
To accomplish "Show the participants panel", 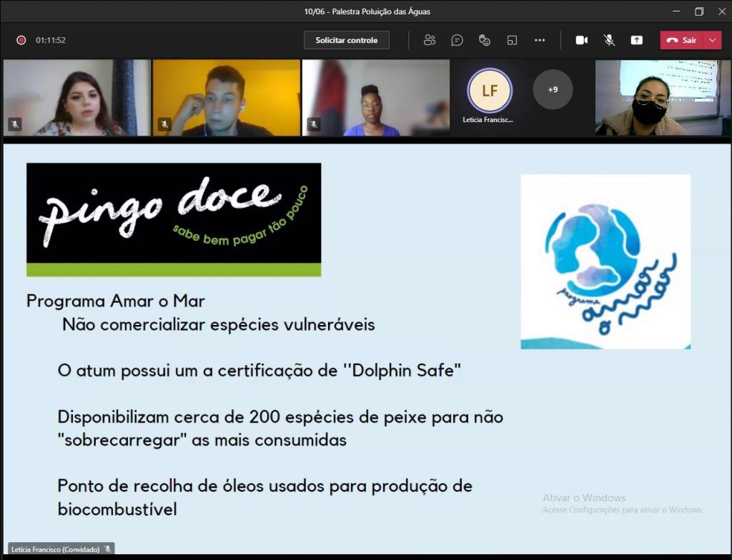I will click(x=430, y=40).
